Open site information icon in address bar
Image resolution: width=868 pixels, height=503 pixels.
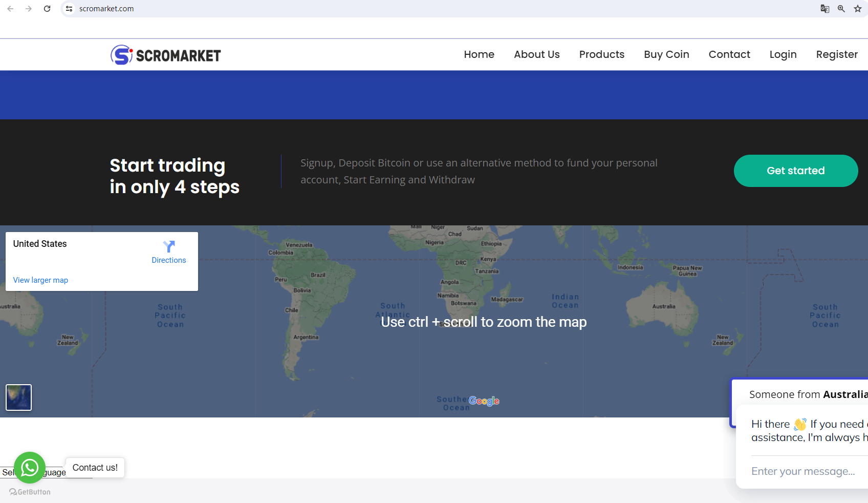click(x=70, y=9)
